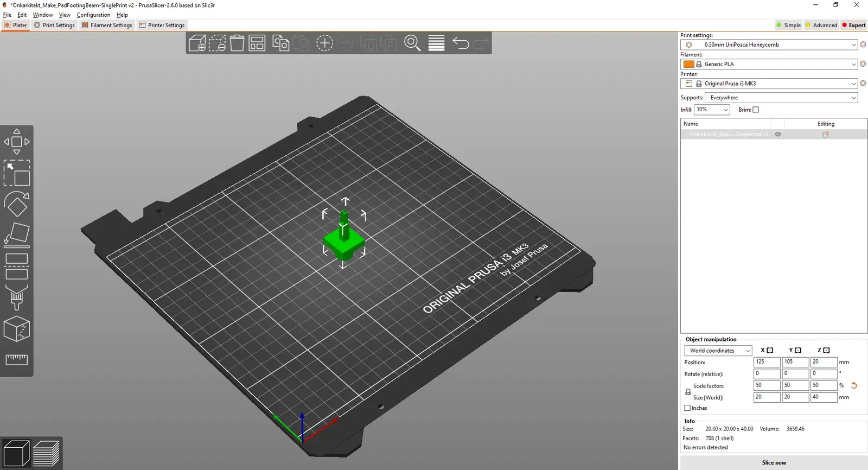Select the Onkarkitekt object row in list
The image size is (868, 470).
point(774,135)
